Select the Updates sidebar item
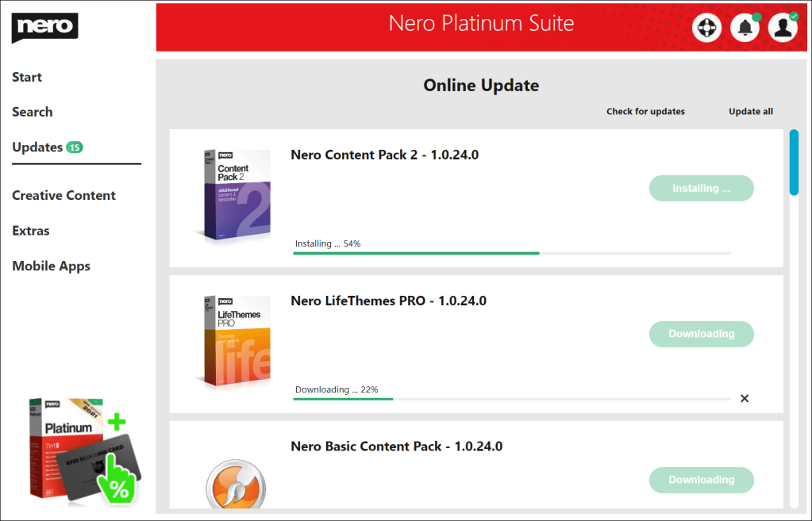The image size is (812, 521). pyautogui.click(x=37, y=147)
